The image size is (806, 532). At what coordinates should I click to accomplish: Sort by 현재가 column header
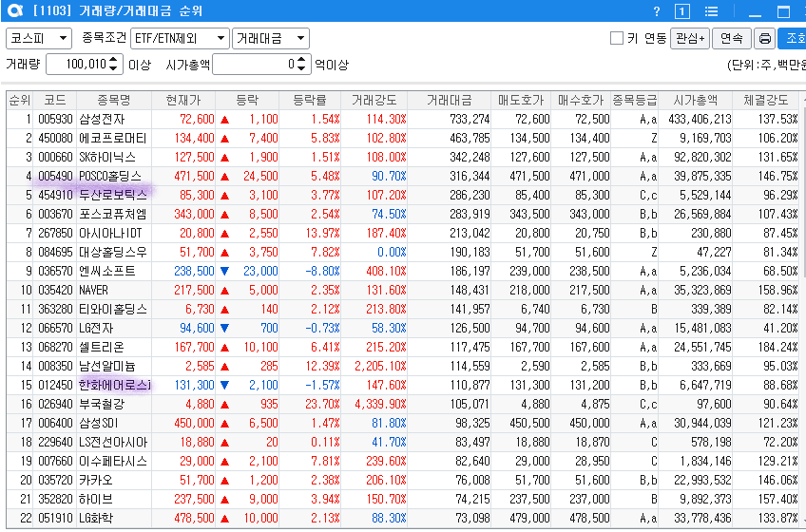pyautogui.click(x=183, y=101)
